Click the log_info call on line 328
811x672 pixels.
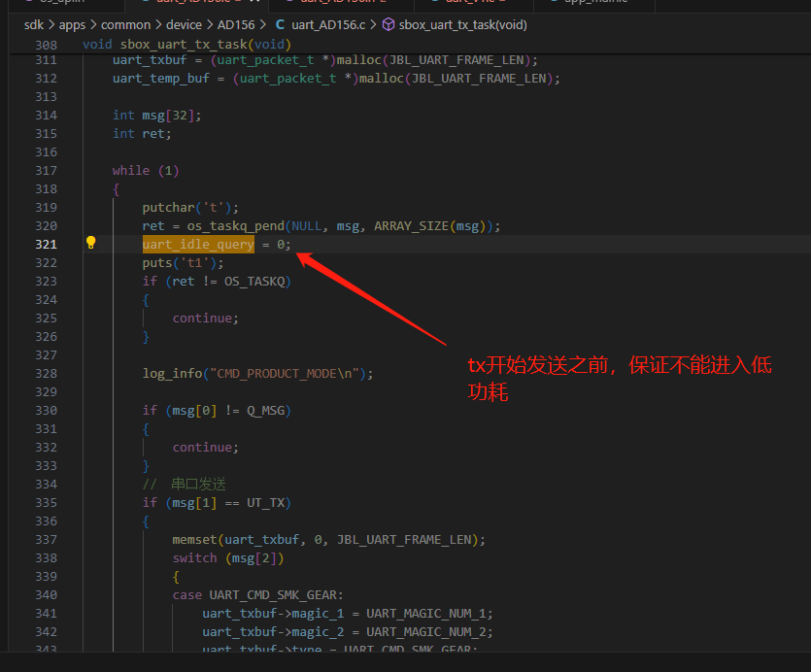[x=172, y=374]
